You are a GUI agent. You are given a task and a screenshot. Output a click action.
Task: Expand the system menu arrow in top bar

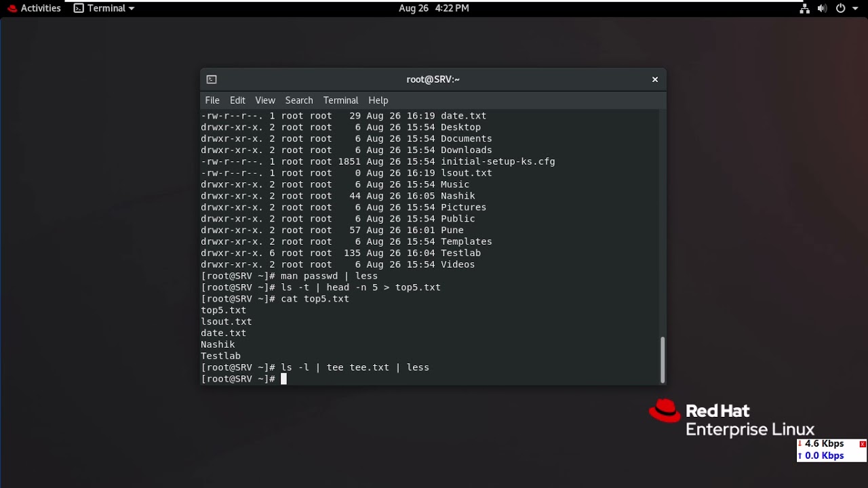coord(854,8)
